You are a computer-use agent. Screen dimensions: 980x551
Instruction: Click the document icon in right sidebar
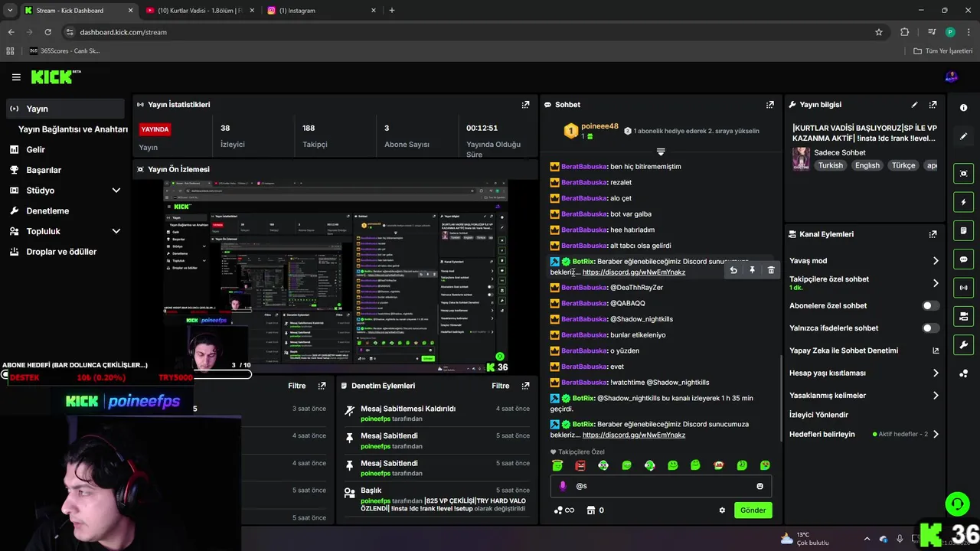[963, 230]
